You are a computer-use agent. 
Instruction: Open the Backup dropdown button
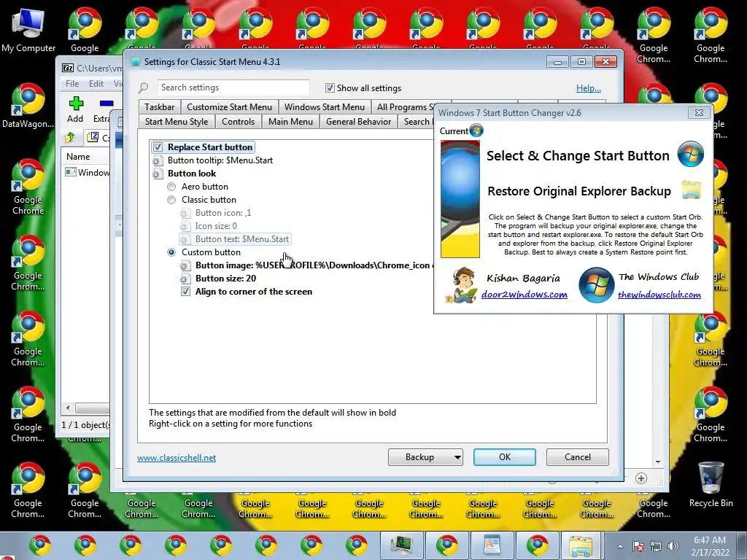(x=425, y=457)
